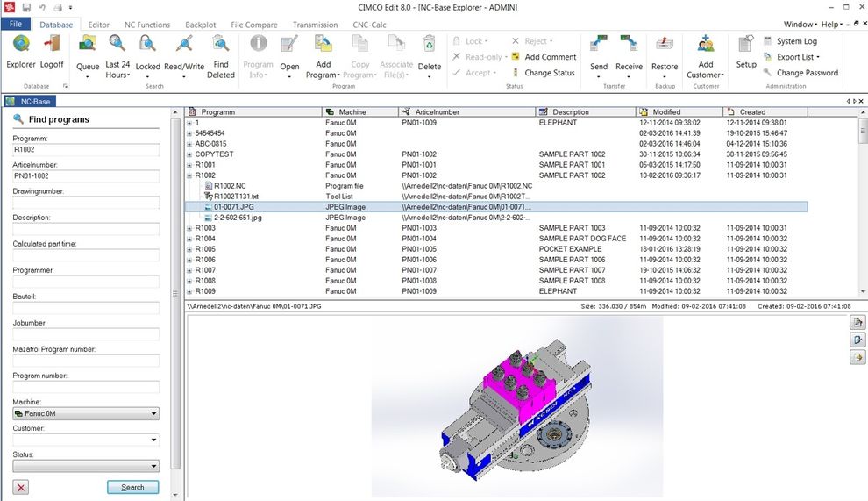
Task: Switch to the NC Functions tab
Action: pos(147,25)
